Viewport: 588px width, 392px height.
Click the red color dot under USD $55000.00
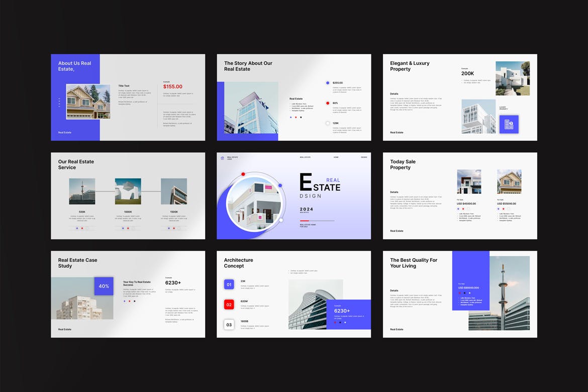point(504,209)
